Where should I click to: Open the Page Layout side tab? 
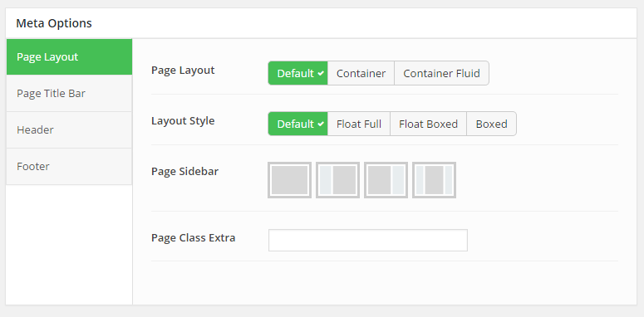point(69,56)
